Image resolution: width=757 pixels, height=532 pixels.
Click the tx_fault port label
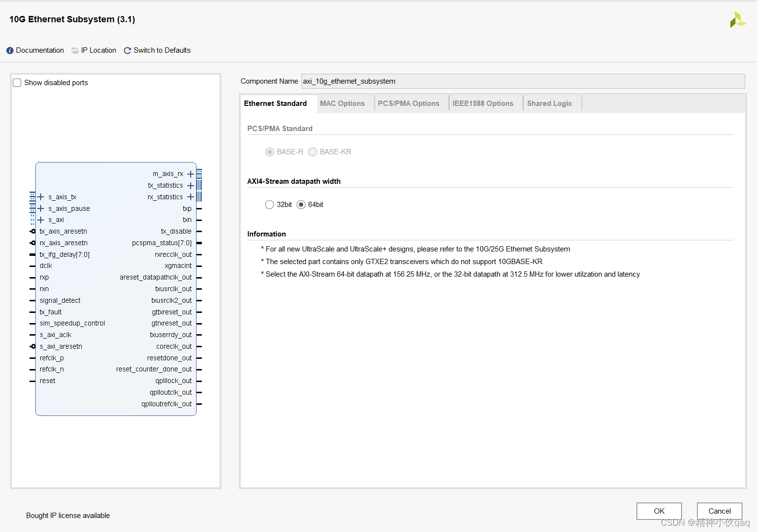click(51, 312)
